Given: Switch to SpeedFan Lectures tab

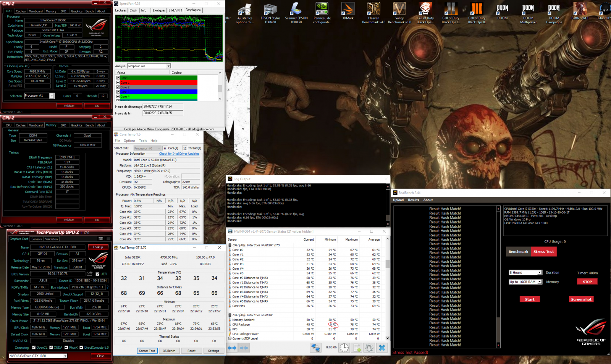Looking at the screenshot, I should [121, 10].
